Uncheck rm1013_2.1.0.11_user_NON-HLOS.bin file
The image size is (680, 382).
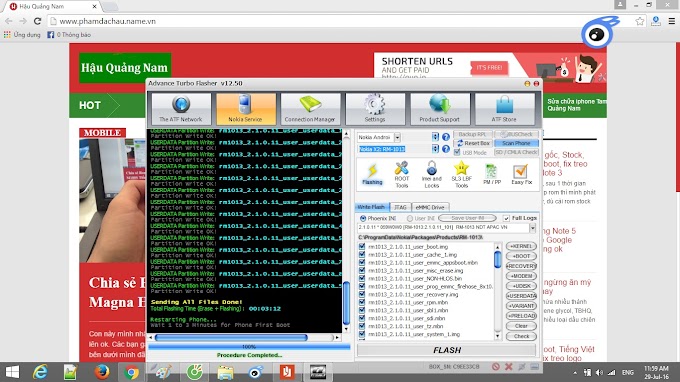point(362,278)
